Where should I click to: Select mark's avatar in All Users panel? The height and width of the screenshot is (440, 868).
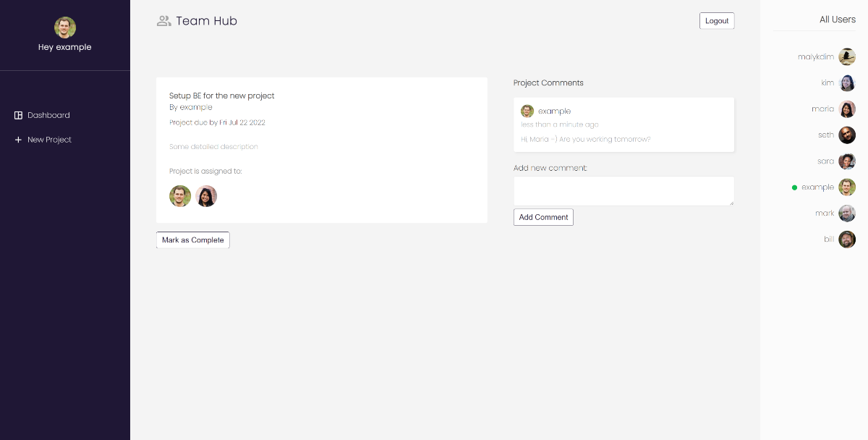[x=847, y=213]
